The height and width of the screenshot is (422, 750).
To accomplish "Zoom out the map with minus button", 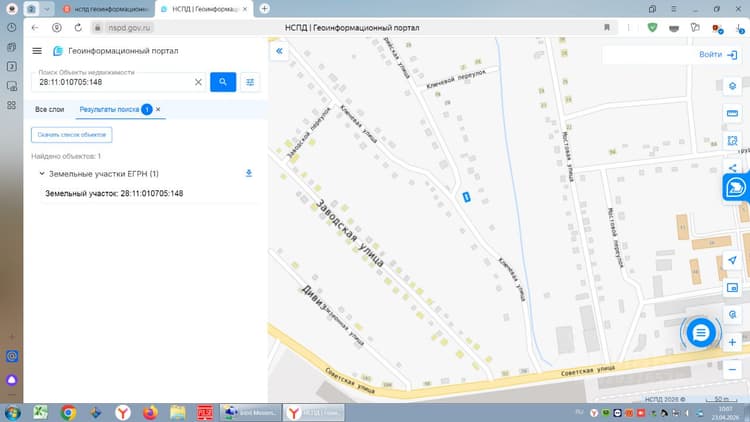I will 732,369.
